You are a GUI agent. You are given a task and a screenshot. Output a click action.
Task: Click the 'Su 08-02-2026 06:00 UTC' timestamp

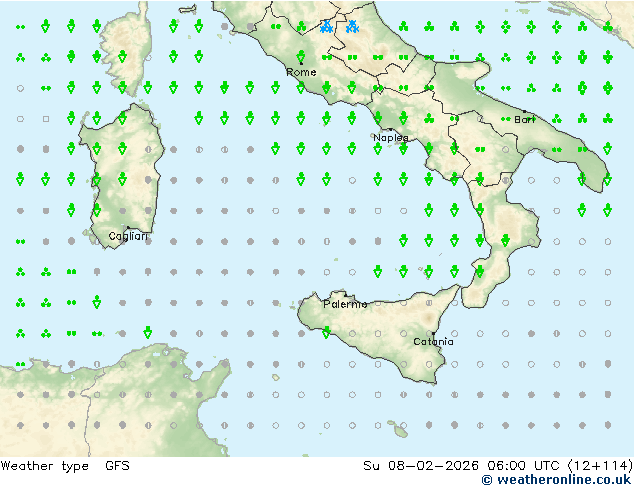461,466
